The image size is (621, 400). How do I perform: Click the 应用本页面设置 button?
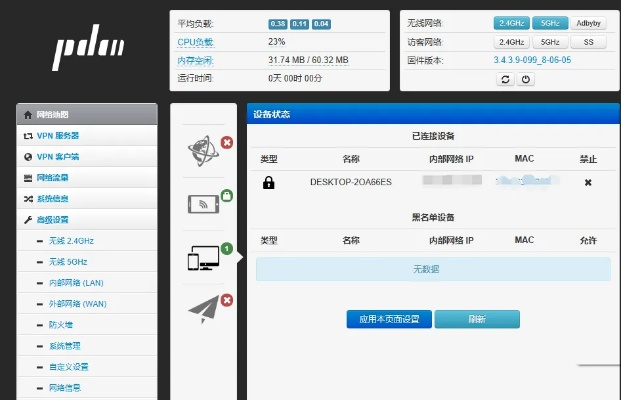(x=389, y=319)
